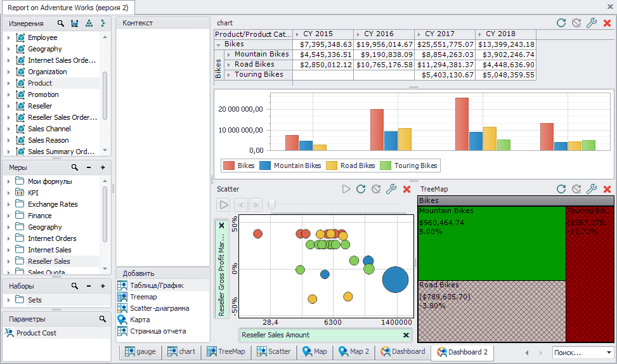
Task: Expand the Promotion dimension
Action: click(x=9, y=95)
